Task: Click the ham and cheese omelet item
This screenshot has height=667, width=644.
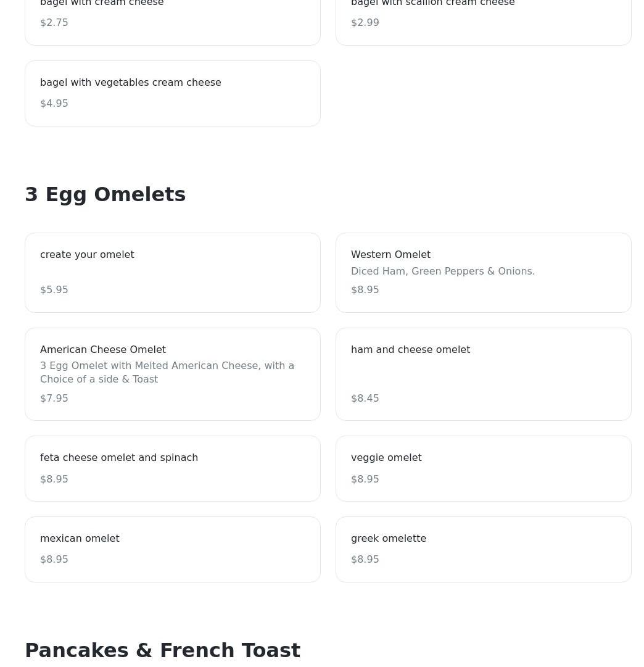Action: [x=483, y=375]
